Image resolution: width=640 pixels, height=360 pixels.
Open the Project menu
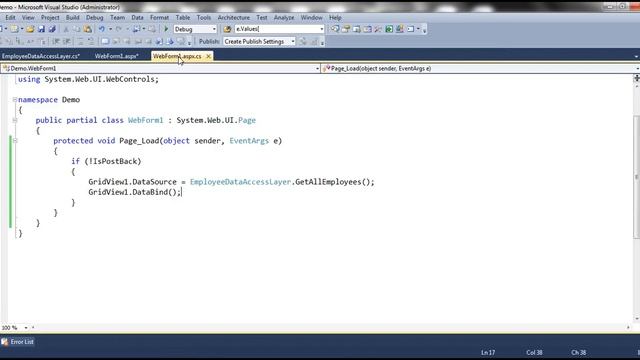point(50,18)
